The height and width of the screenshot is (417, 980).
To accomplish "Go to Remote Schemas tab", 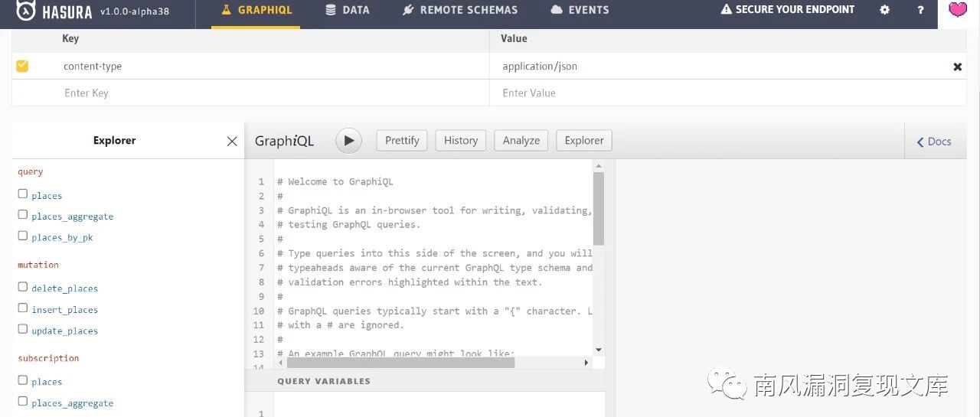I will (459, 11).
